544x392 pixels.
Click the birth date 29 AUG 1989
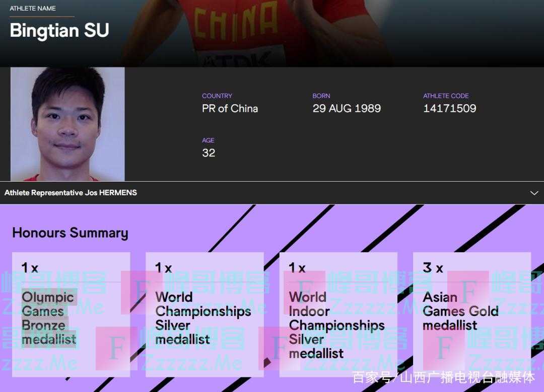click(x=347, y=109)
